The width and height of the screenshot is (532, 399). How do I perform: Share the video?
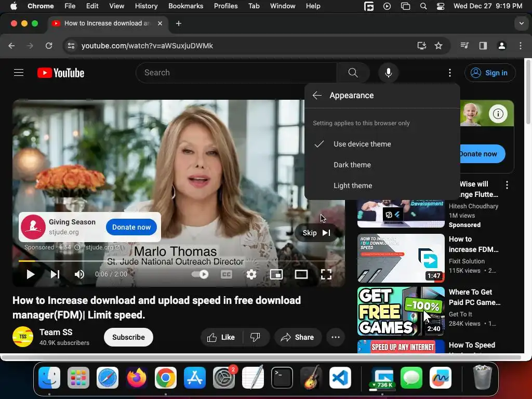(x=298, y=337)
